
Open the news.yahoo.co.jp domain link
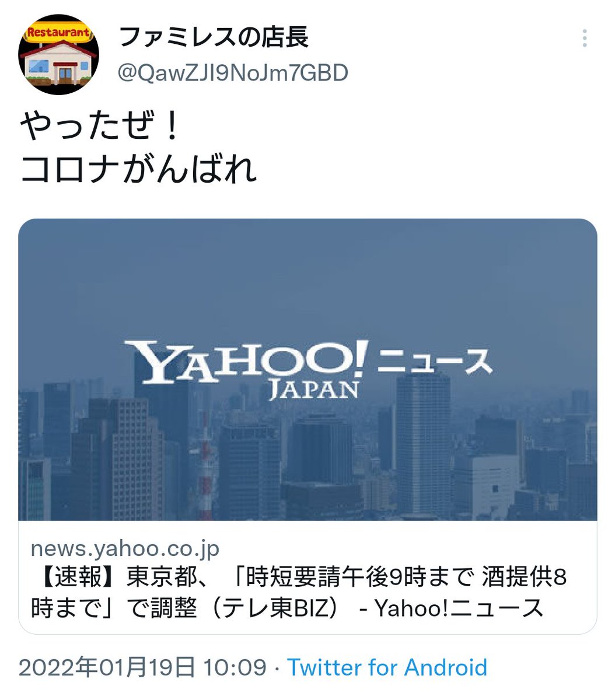click(x=125, y=548)
